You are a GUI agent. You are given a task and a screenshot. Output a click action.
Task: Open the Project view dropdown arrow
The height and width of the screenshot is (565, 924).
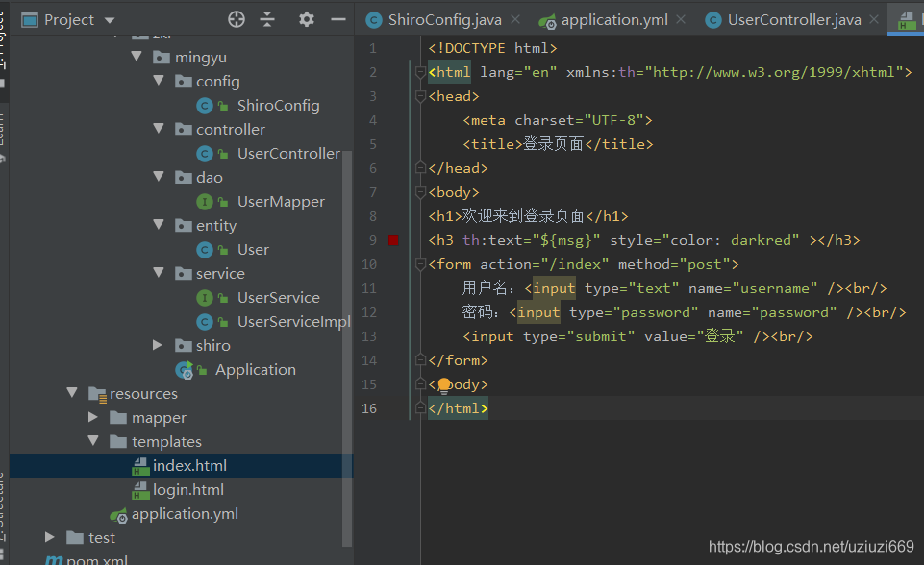click(x=110, y=20)
